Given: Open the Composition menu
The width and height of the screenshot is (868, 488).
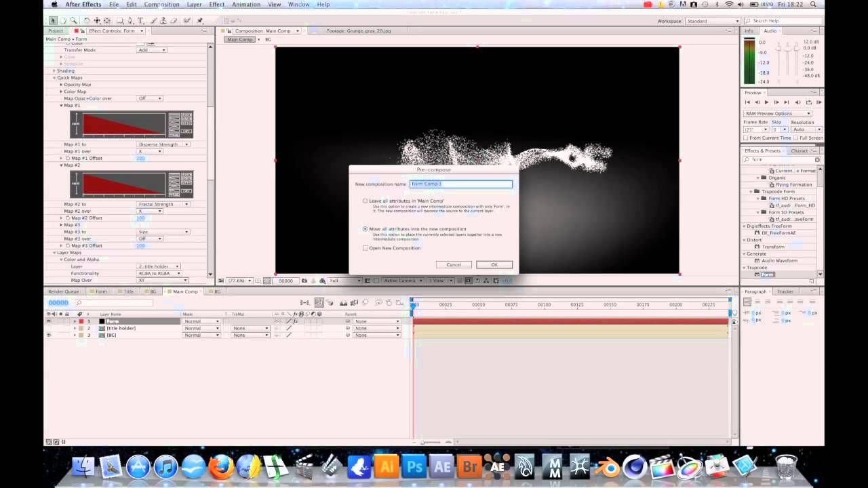Looking at the screenshot, I should [x=161, y=4].
